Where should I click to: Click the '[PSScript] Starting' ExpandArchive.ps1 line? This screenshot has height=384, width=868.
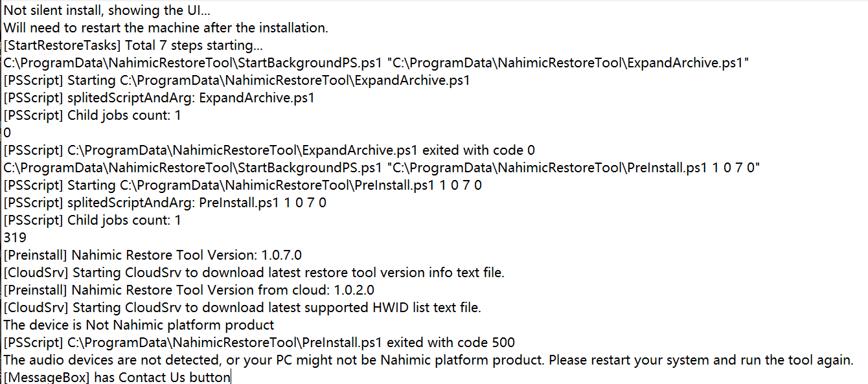click(x=236, y=80)
